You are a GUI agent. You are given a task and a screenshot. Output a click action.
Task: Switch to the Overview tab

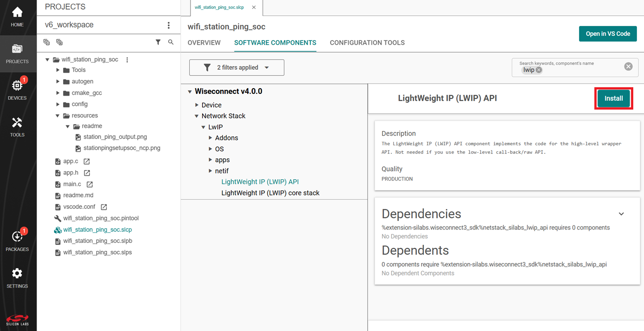tap(204, 43)
